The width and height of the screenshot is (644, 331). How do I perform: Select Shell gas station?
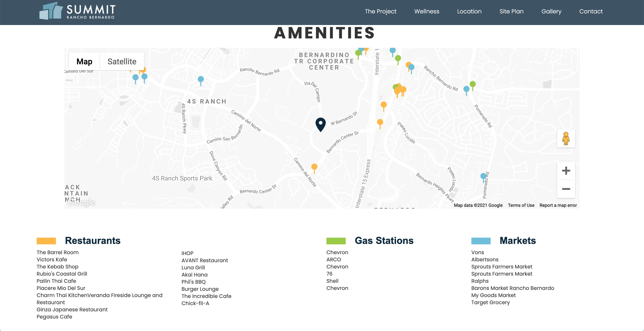tap(333, 281)
